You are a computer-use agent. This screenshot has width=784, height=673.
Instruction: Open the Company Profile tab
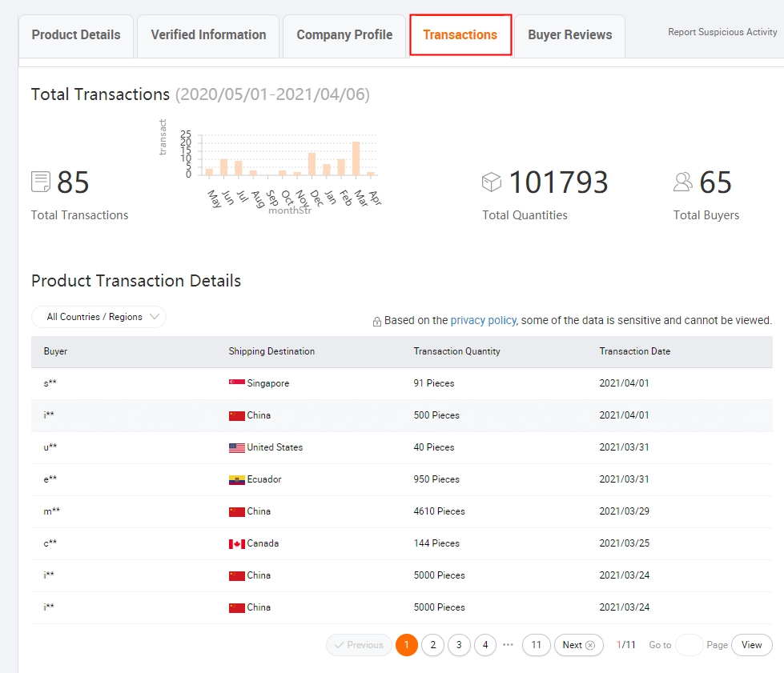point(344,35)
